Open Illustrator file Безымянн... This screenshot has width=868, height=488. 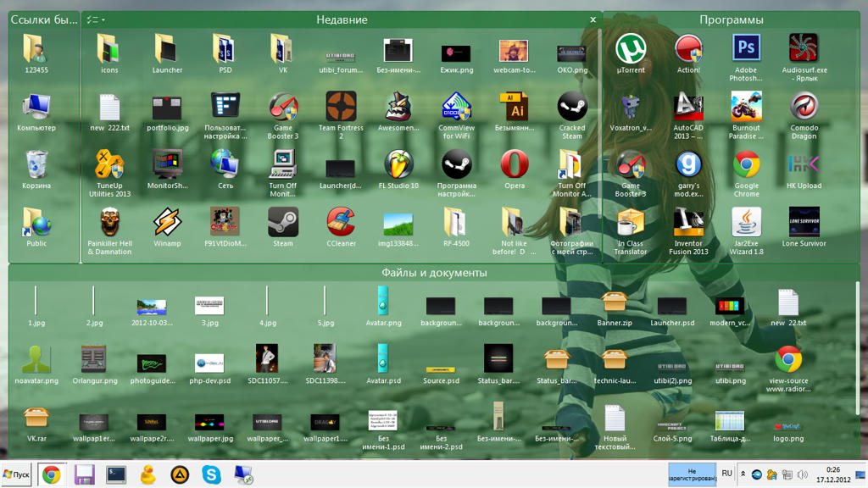point(515,111)
